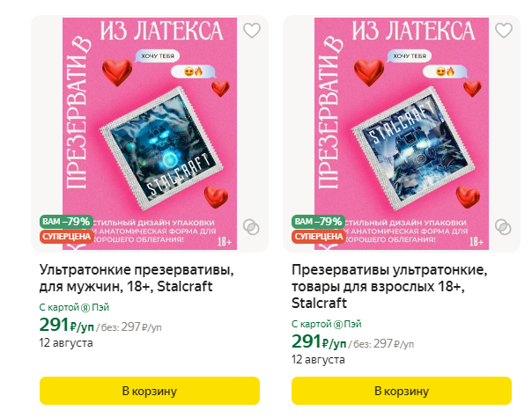Add first Stalcraft product to favorites heart

pyautogui.click(x=252, y=31)
